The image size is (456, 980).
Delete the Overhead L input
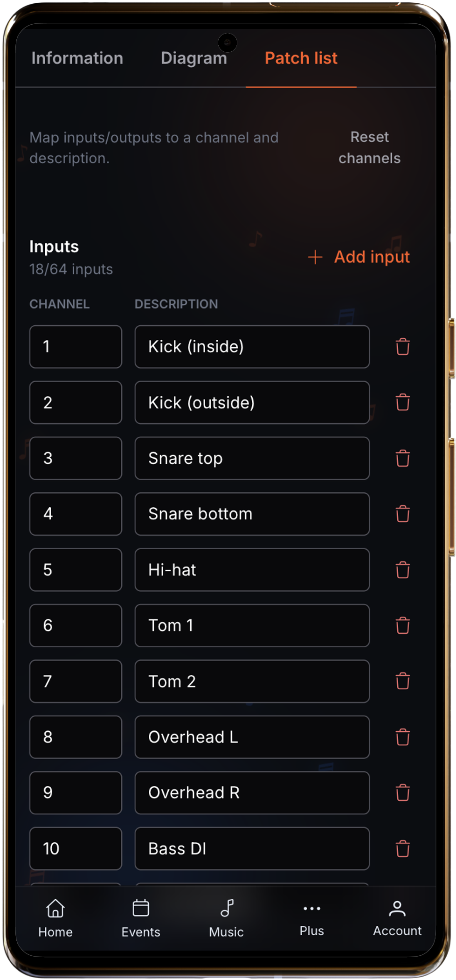coord(402,737)
